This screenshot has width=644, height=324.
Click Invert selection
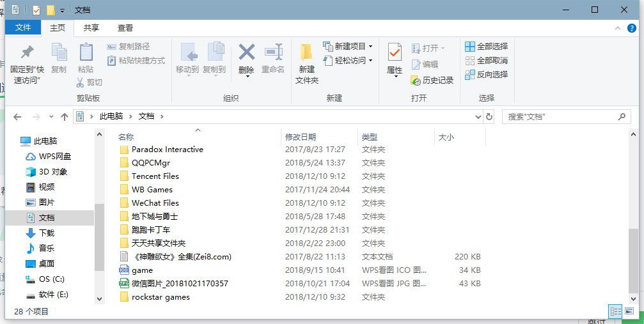point(486,74)
